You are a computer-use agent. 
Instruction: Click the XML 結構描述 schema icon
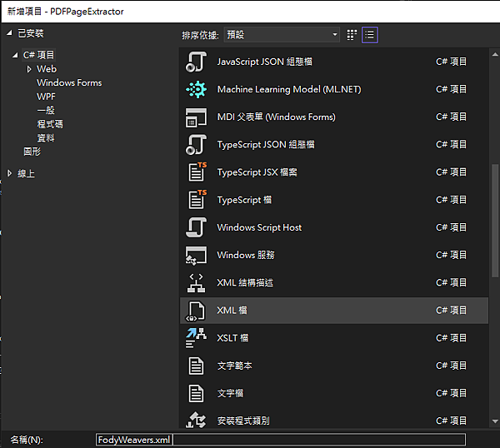pos(196,283)
